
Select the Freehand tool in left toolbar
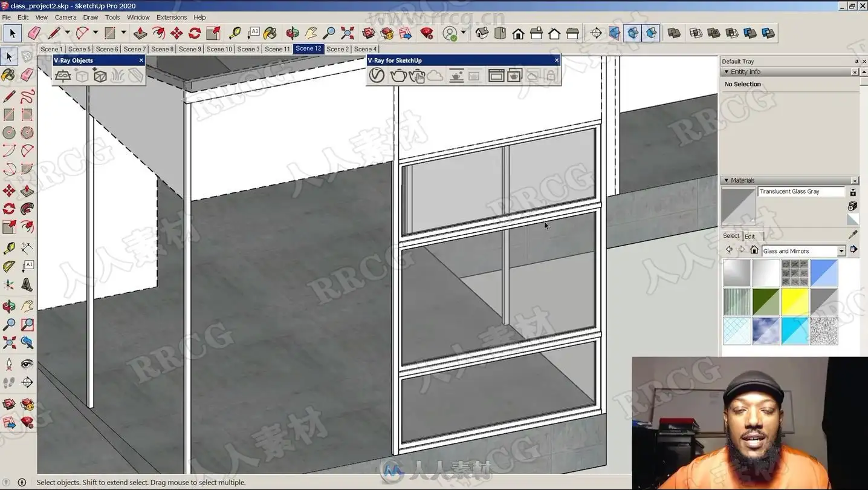tap(27, 96)
